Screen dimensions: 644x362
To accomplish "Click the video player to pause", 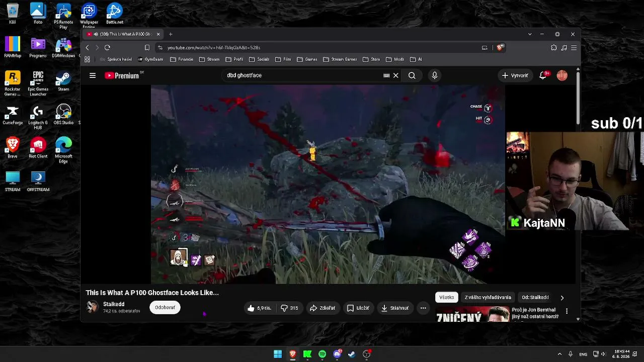I will point(328,185).
